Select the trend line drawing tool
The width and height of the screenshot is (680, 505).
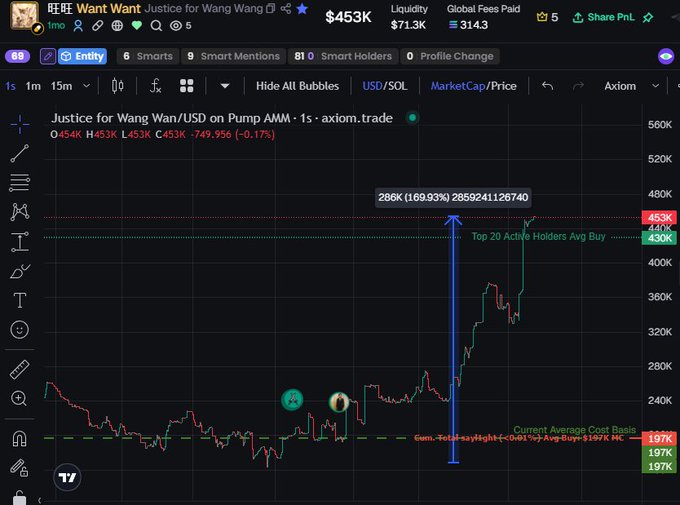pyautogui.click(x=20, y=154)
